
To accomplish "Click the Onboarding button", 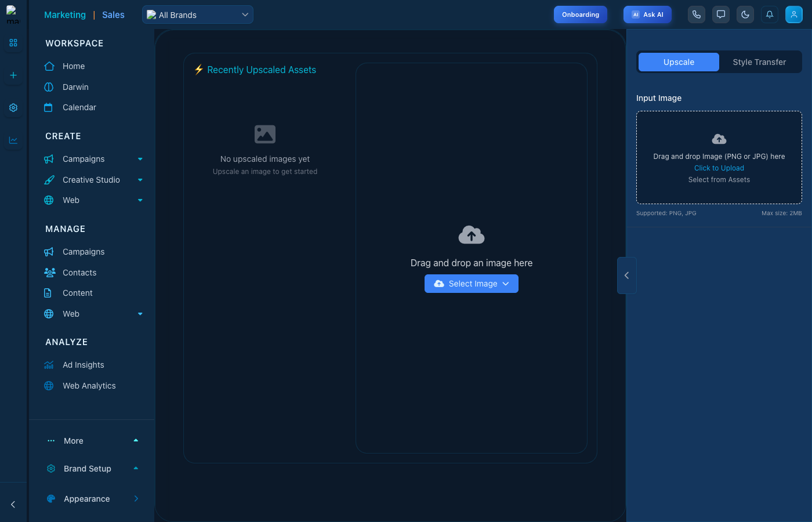I will coord(581,14).
